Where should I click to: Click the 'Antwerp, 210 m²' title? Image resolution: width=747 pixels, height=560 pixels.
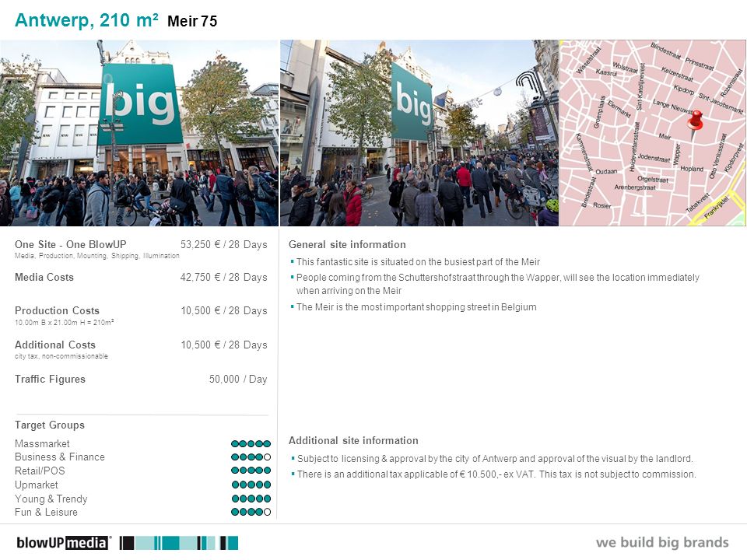(x=86, y=20)
